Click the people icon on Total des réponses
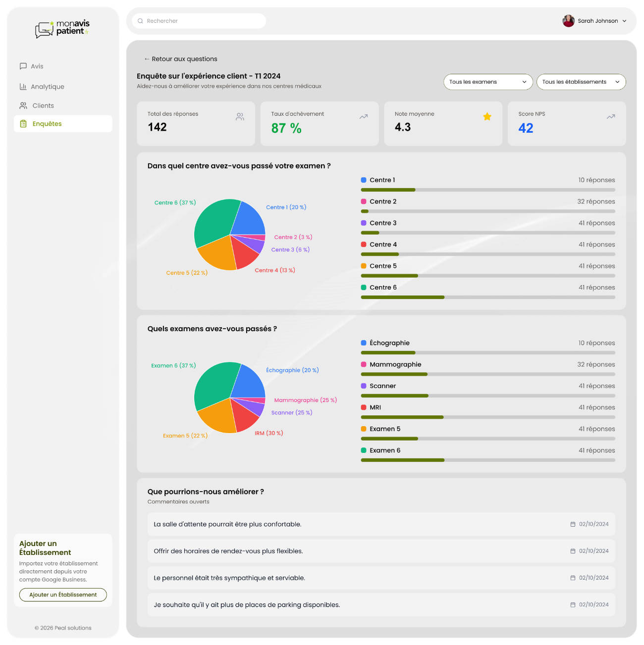Image resolution: width=644 pixels, height=645 pixels. coord(240,116)
